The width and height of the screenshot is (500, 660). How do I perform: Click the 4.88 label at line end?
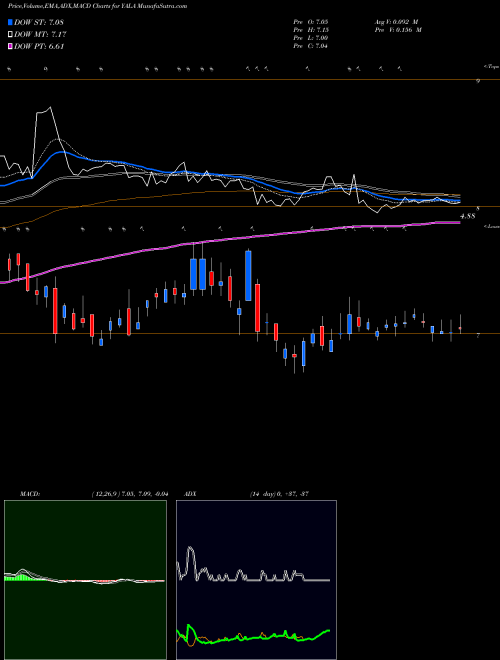(468, 216)
